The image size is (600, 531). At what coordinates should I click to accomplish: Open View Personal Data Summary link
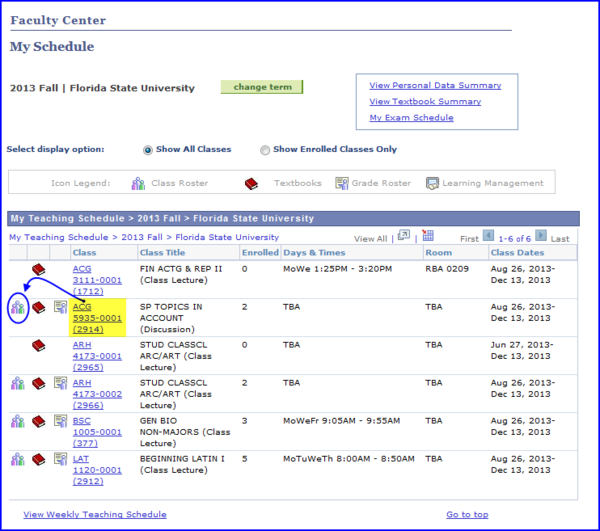click(x=435, y=85)
